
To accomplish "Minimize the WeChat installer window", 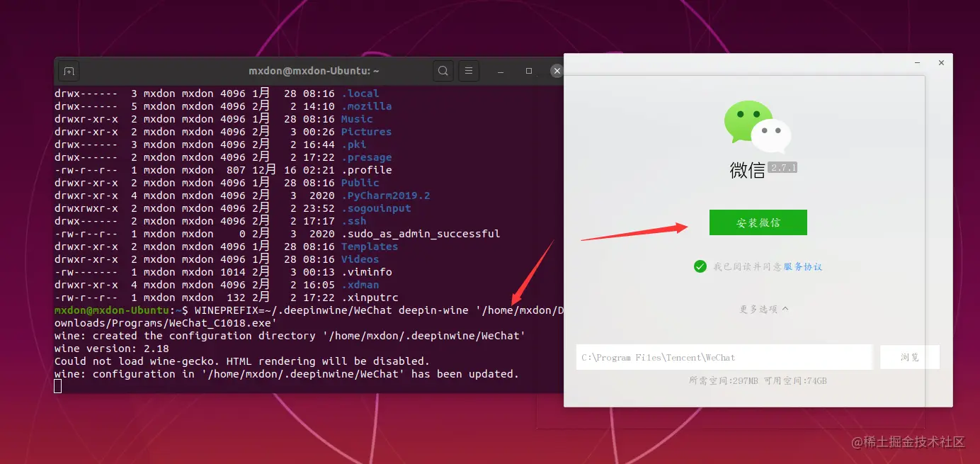I will 916,63.
